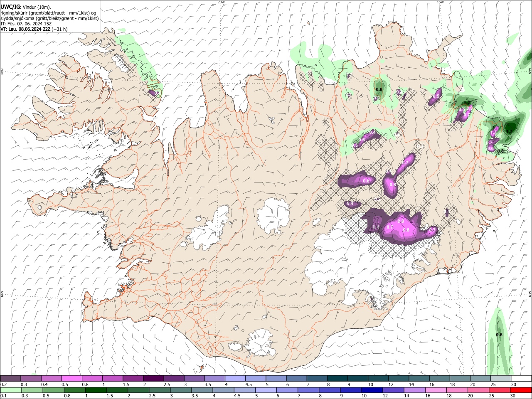Select bright red lower swatch after 30
This screenshot has width=532, height=399.
tap(521, 390)
